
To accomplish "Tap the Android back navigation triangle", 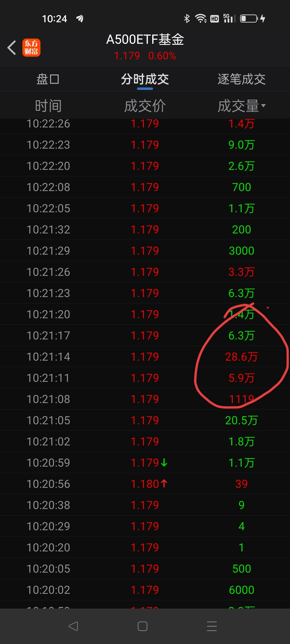I will [x=73, y=626].
